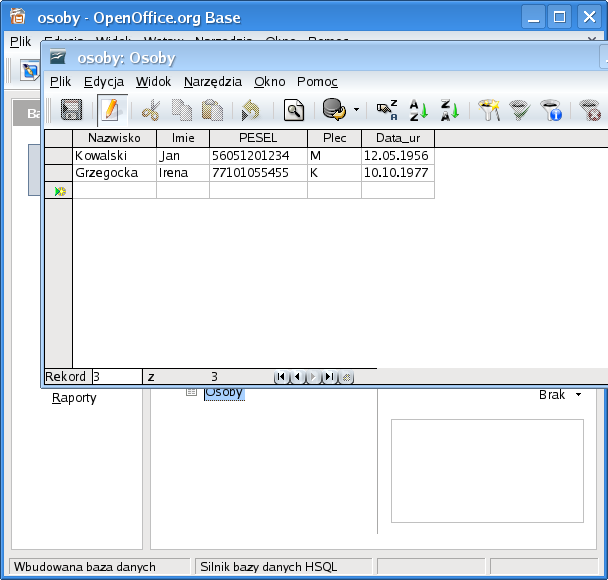Sort ascending A to Z

pyautogui.click(x=418, y=110)
